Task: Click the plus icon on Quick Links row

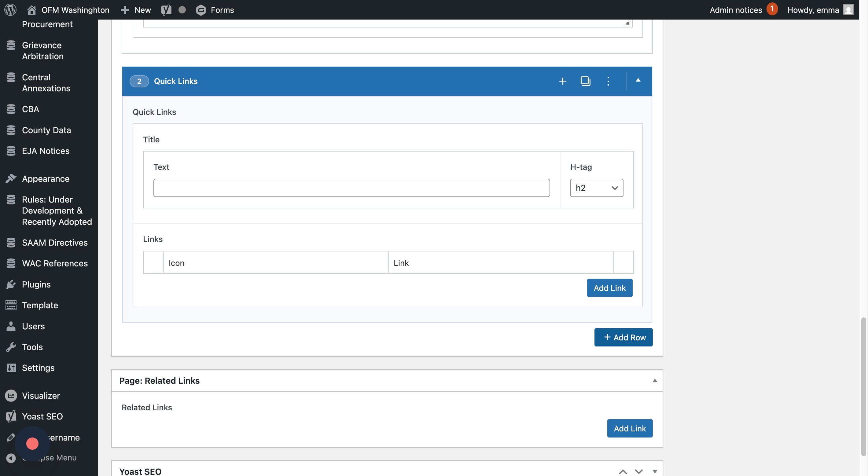Action: pos(562,81)
